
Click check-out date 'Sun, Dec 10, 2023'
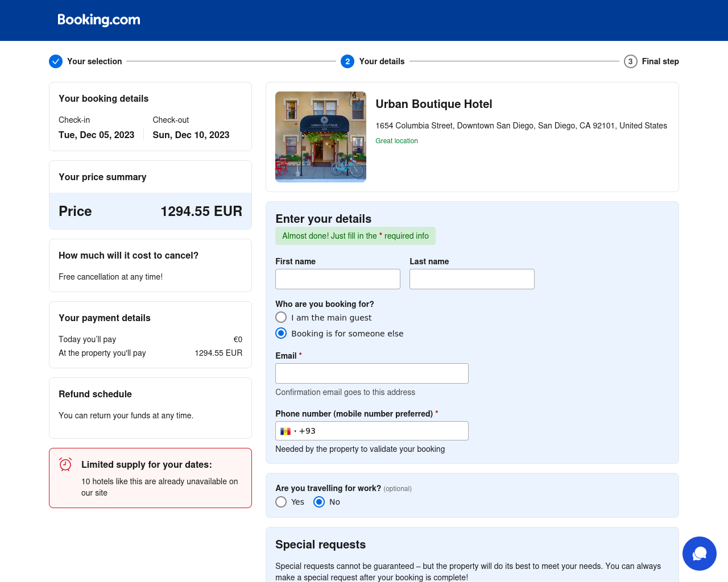click(191, 135)
